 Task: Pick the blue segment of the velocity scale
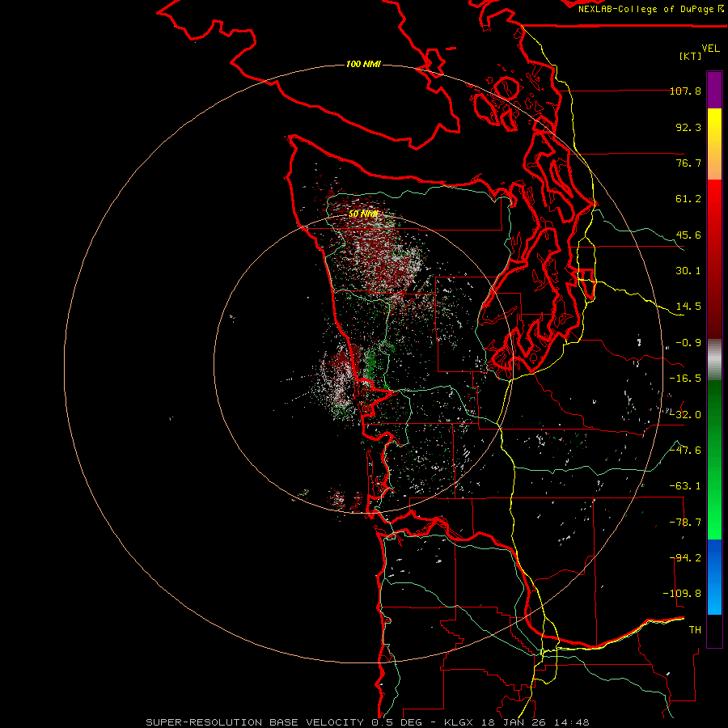[x=714, y=577]
